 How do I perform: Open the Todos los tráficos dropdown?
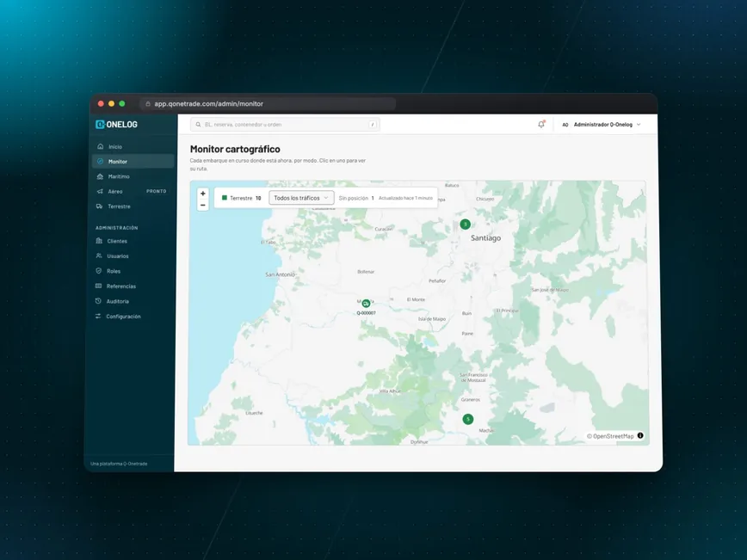coord(301,198)
